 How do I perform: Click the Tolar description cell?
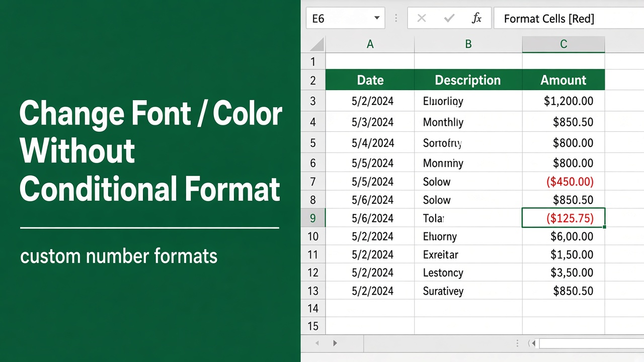click(468, 218)
